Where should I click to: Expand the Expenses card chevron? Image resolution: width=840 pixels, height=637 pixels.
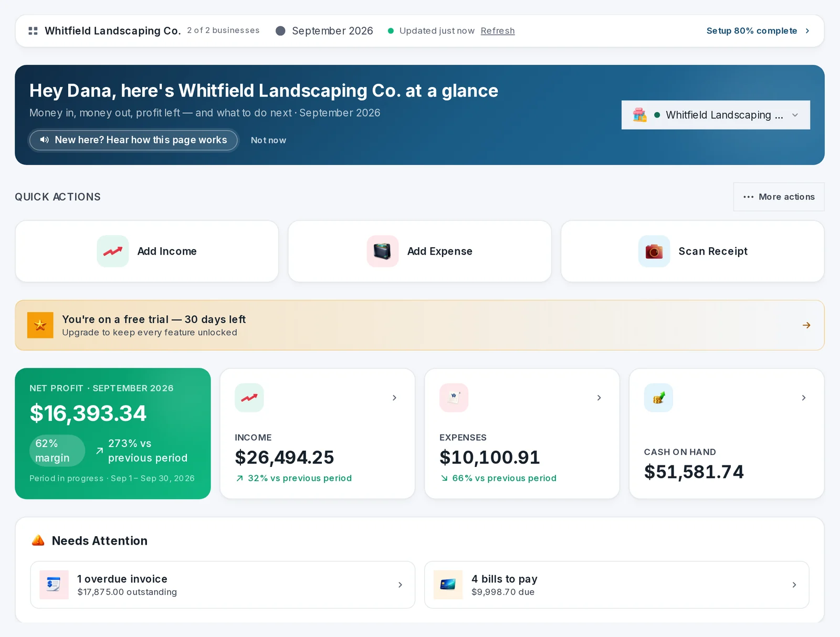pyautogui.click(x=599, y=398)
